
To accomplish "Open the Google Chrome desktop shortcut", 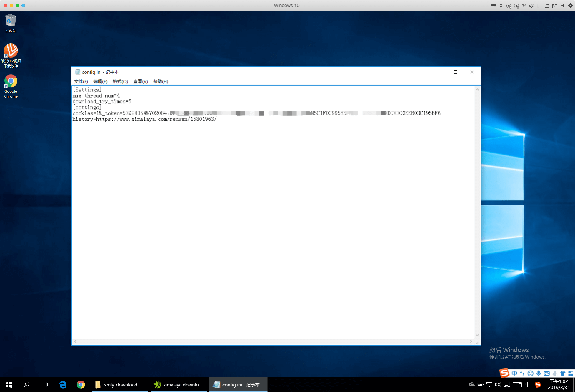I will click(x=11, y=81).
